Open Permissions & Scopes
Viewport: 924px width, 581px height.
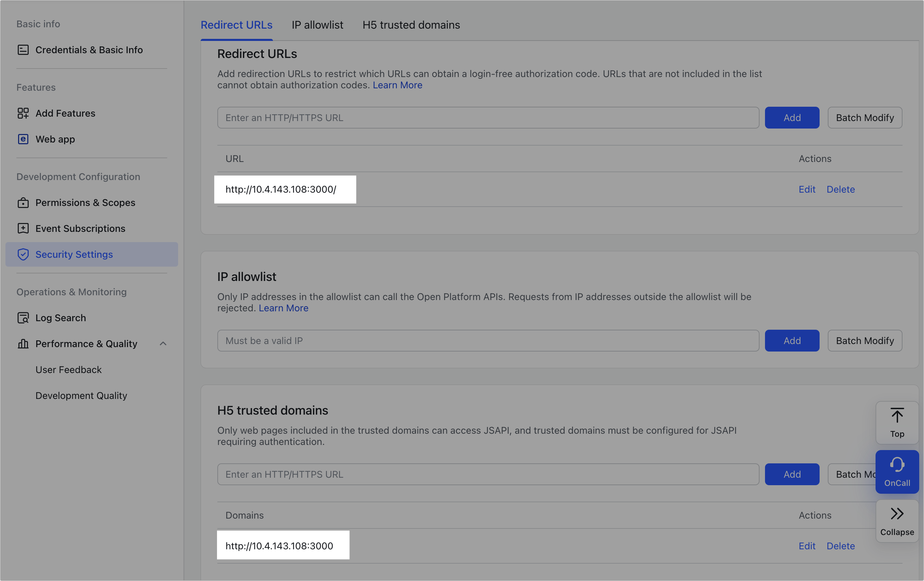(85, 203)
